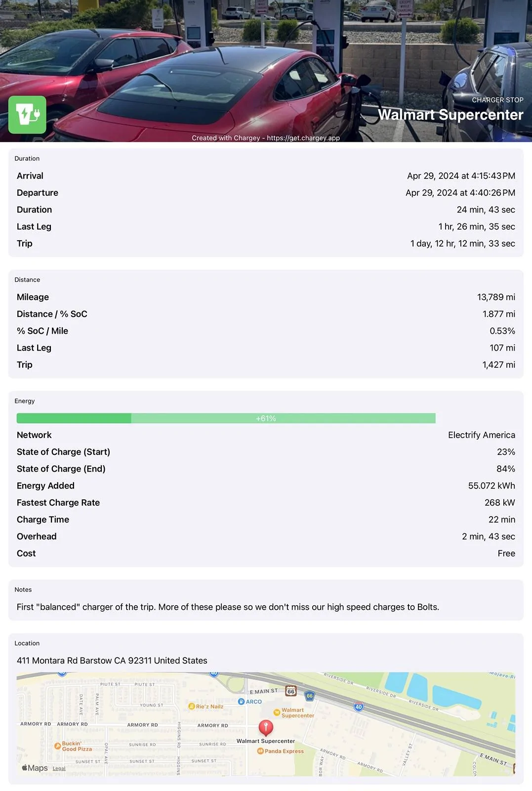Open the Legal link on the map
This screenshot has width=532, height=791.
[59, 768]
